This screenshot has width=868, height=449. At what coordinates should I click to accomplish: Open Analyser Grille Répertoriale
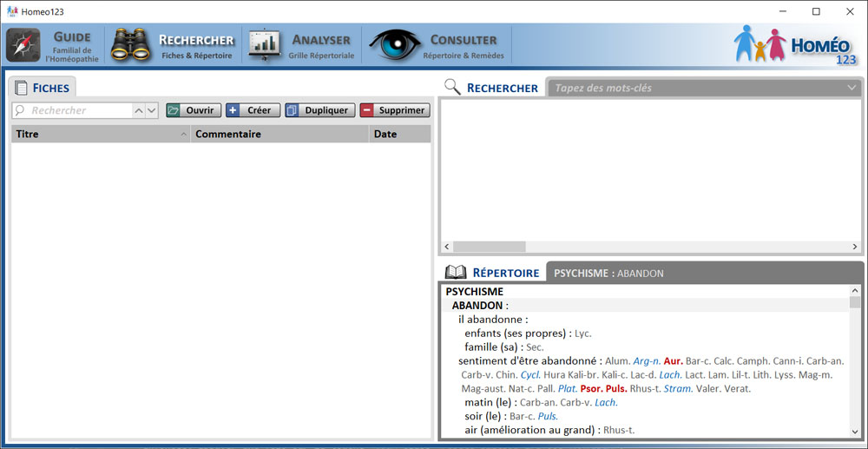tap(302, 45)
